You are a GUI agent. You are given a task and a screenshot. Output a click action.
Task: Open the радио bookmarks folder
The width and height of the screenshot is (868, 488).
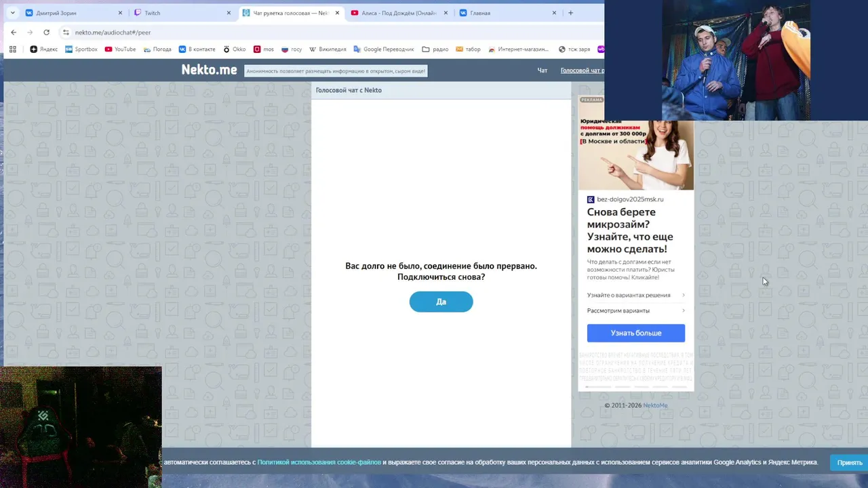(435, 49)
